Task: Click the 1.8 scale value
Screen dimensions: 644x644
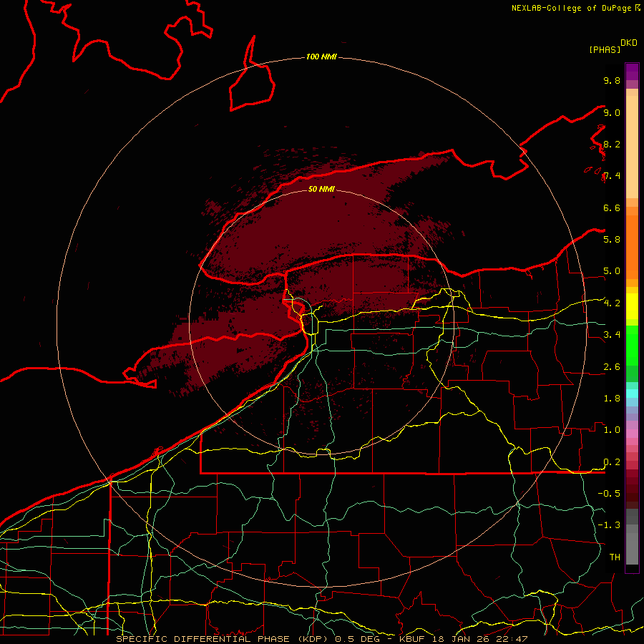Action: tap(612, 398)
